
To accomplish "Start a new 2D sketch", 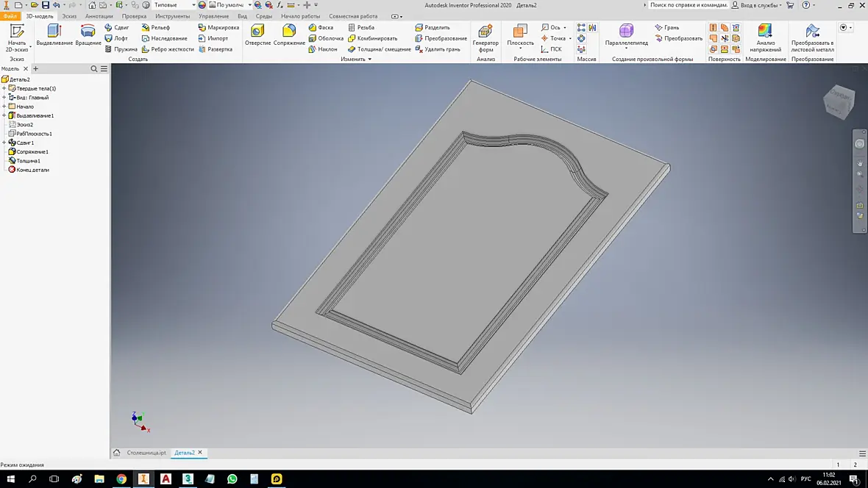I will (17, 38).
